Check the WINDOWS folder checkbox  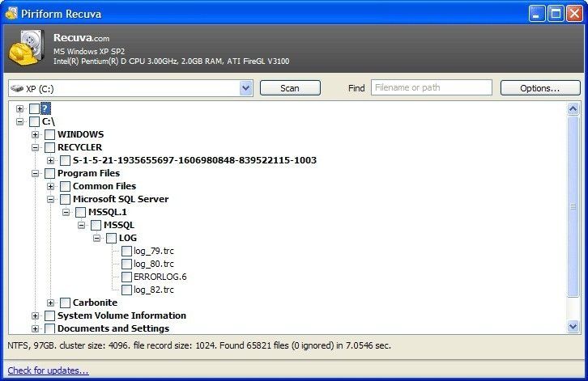(50, 134)
